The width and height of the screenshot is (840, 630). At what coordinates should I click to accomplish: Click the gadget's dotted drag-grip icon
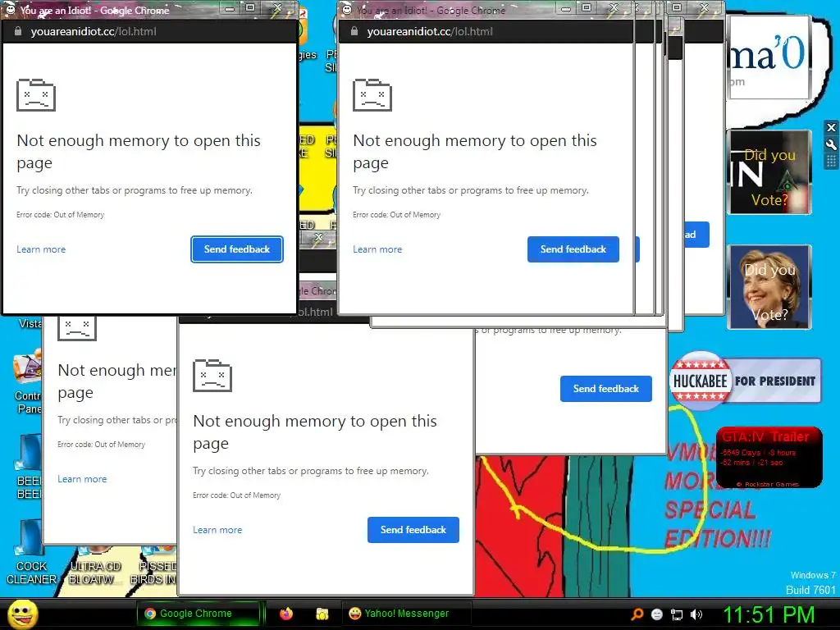(831, 162)
